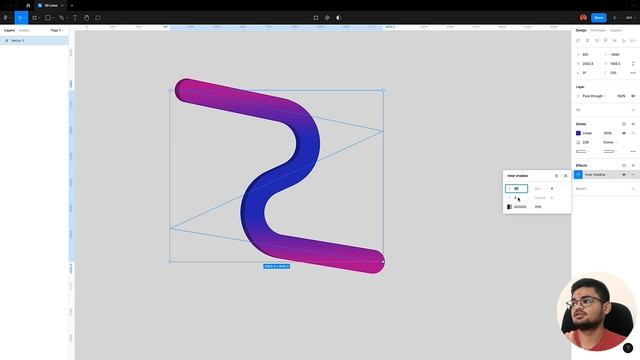Select the Pen tool
The height and width of the screenshot is (360, 640).
[x=61, y=18]
